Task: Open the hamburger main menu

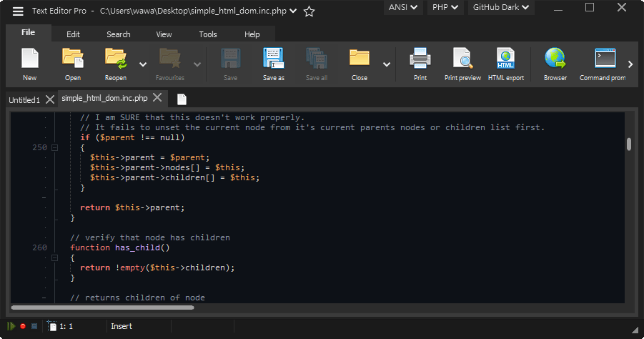Action: (18, 11)
